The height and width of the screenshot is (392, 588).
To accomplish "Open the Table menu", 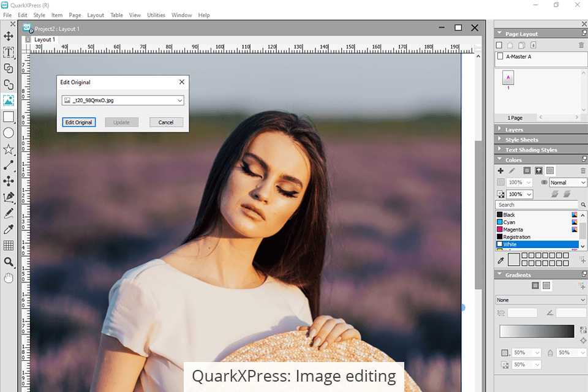I will pyautogui.click(x=116, y=15).
